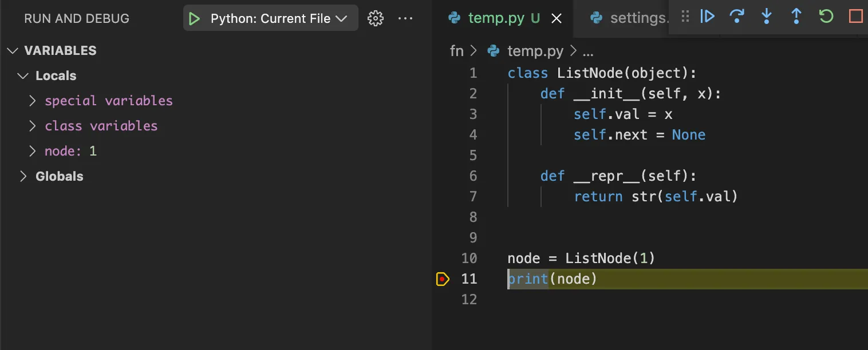
Task: Collapse the Locals scope
Action: coord(23,76)
